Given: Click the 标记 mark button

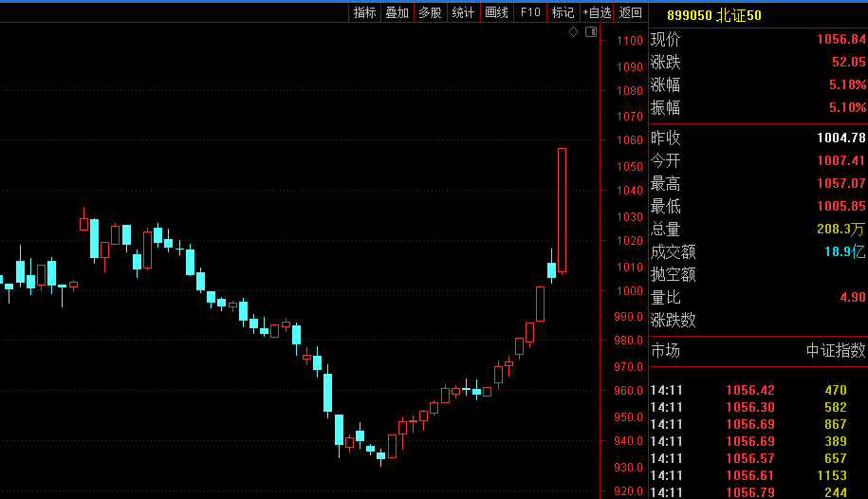Looking at the screenshot, I should tap(563, 12).
